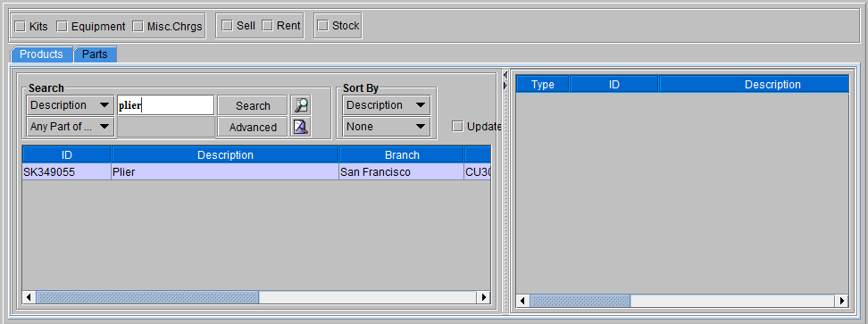
Task: Toggle the Stock checkbox
Action: click(322, 25)
